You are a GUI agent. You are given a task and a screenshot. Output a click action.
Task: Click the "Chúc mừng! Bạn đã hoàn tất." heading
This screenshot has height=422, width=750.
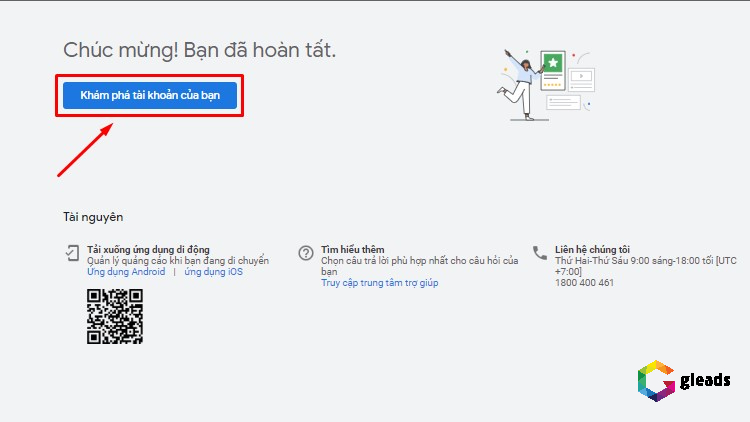tap(200, 49)
